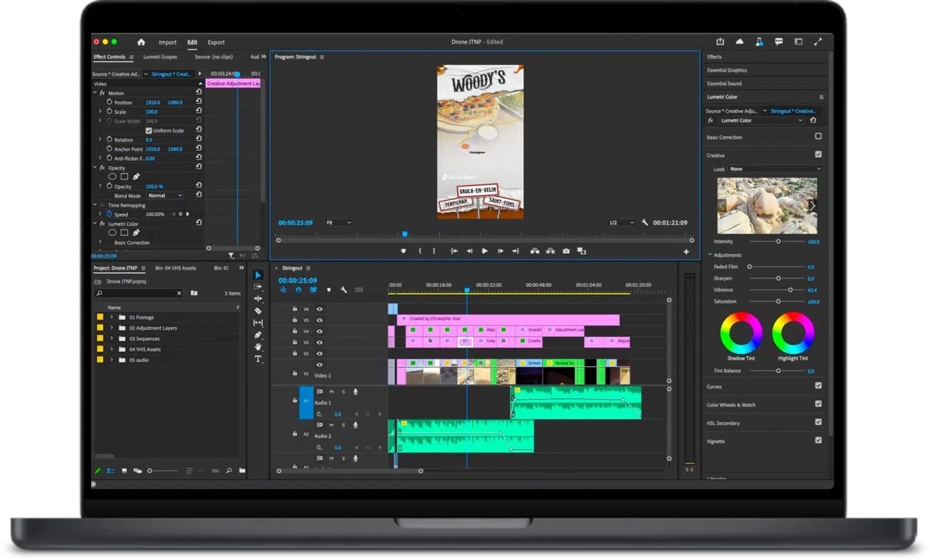Viewport: 930px width, 560px height.
Task: Toggle HSL Secondary checkbox
Action: tap(818, 422)
